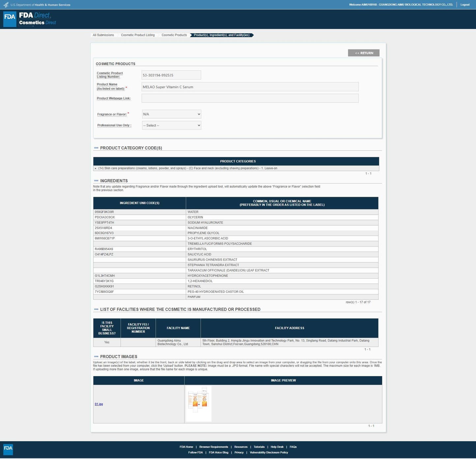
Task: Click the FDA logo in header
Action: tap(10, 19)
